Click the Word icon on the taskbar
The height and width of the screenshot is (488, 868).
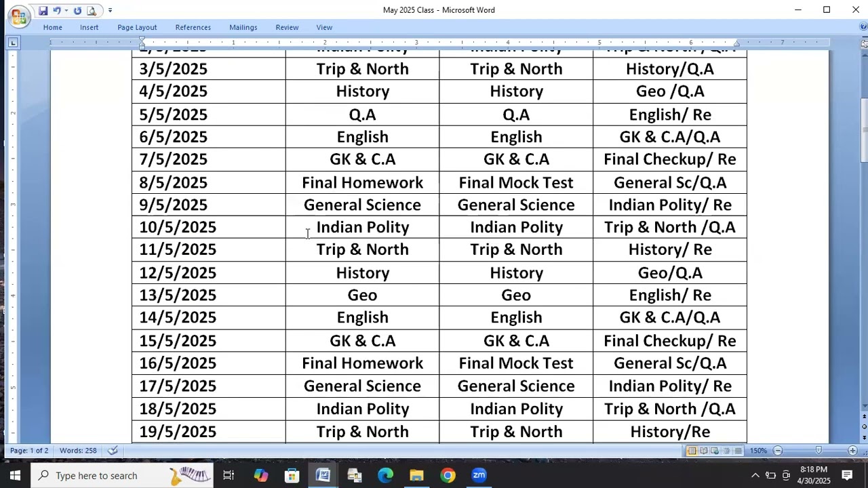pyautogui.click(x=323, y=475)
